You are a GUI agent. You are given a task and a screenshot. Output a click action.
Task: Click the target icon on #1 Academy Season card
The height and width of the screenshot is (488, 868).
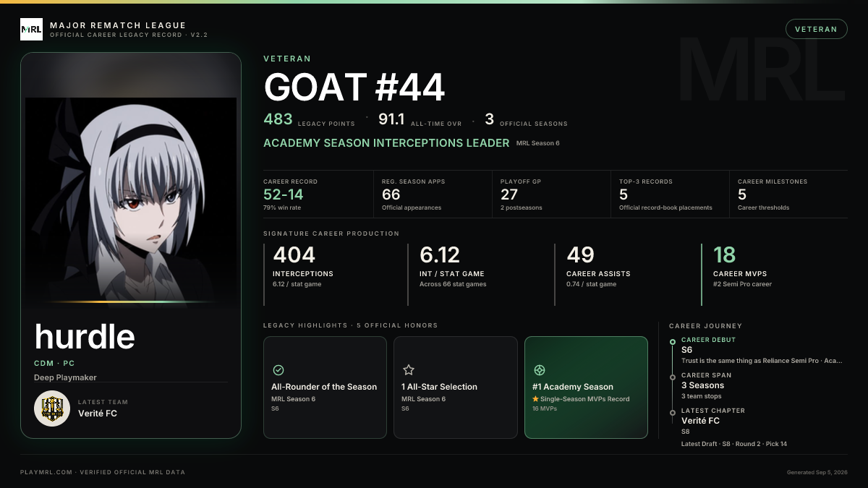pos(539,370)
